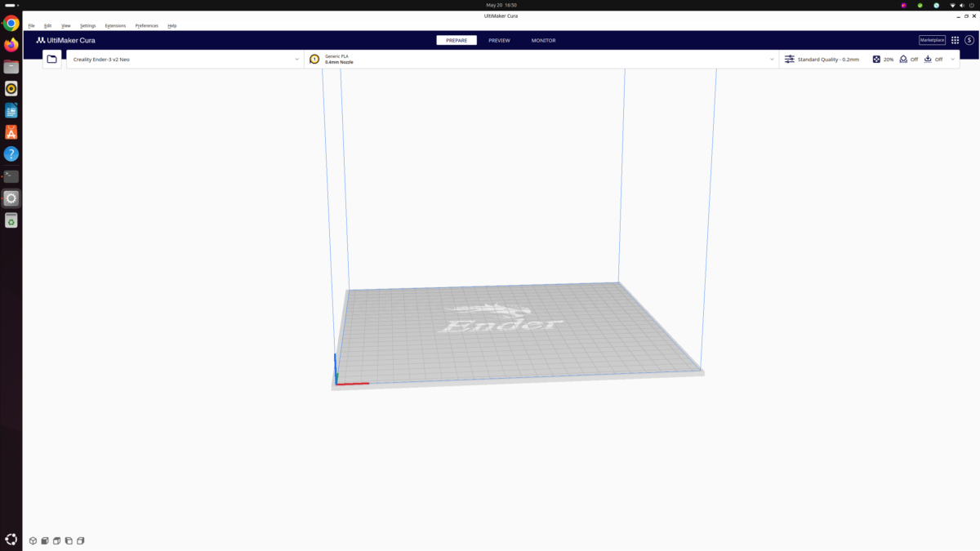Click the support structure icon
This screenshot has width=980, height=551.
click(903, 59)
